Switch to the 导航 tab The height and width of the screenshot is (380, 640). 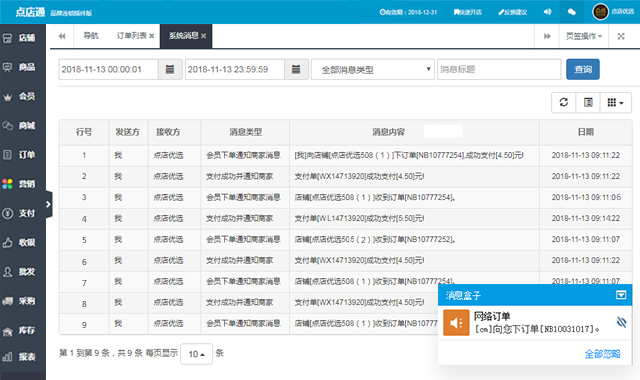[x=91, y=36]
